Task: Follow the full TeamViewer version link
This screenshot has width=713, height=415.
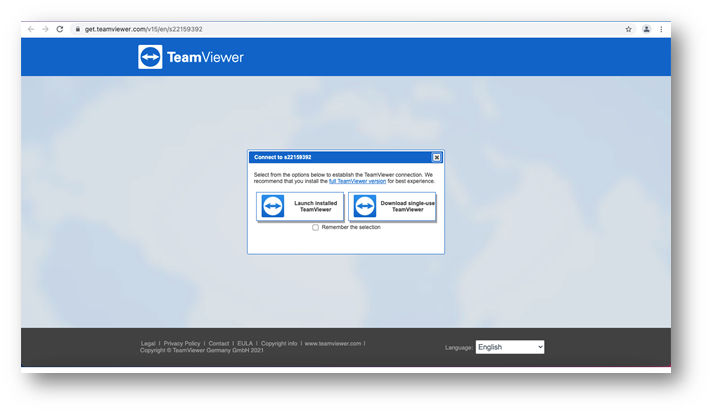Action: pyautogui.click(x=357, y=181)
